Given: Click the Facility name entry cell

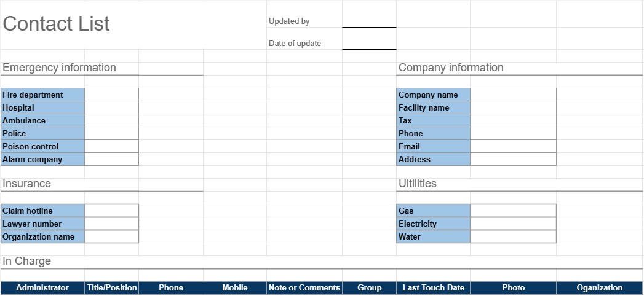Looking at the screenshot, I should [x=513, y=107].
